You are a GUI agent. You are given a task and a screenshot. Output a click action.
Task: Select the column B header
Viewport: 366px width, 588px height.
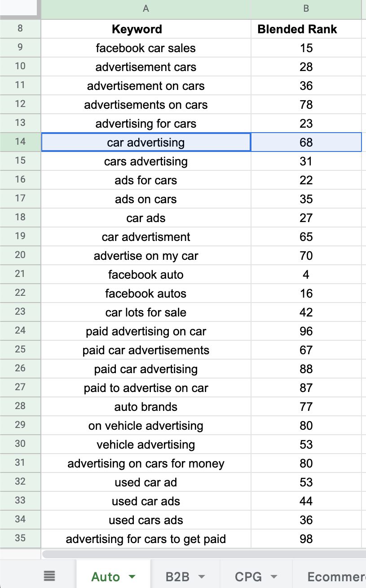pyautogui.click(x=306, y=9)
